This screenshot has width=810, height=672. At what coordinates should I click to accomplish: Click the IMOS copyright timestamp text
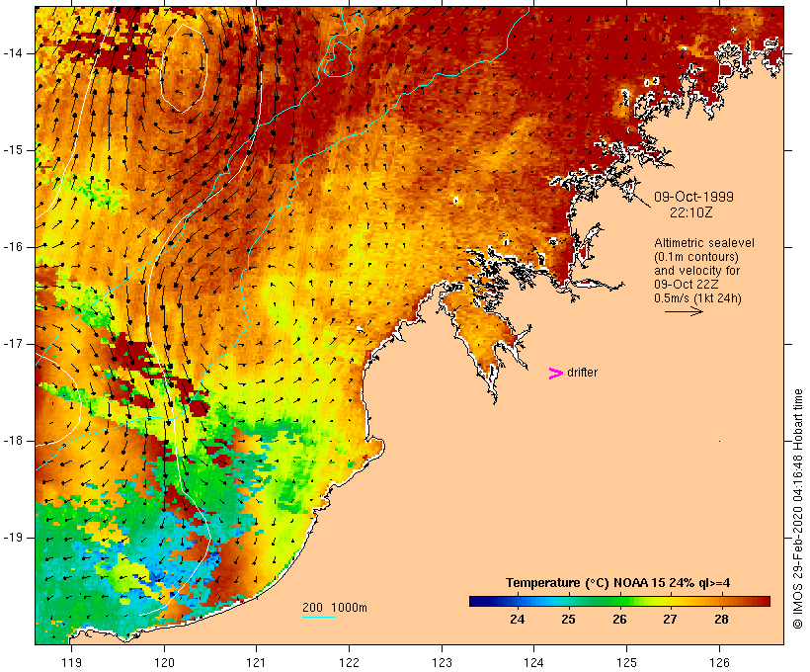(x=797, y=509)
